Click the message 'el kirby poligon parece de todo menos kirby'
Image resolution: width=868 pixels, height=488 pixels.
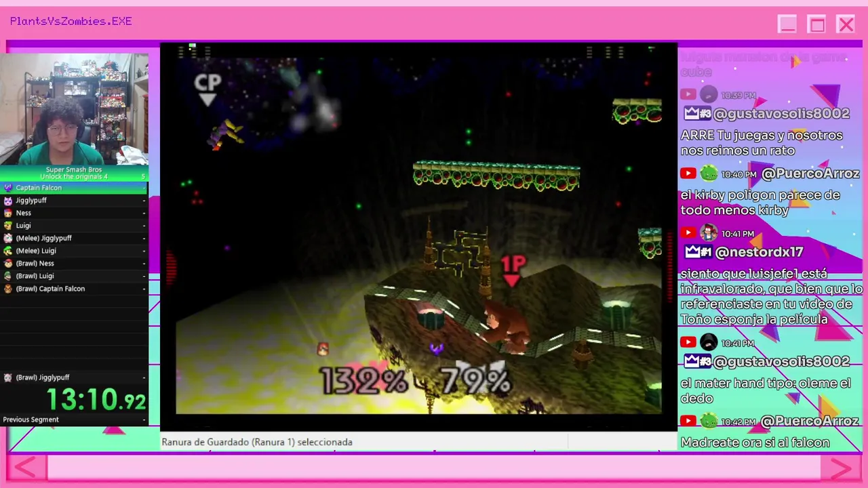(760, 203)
